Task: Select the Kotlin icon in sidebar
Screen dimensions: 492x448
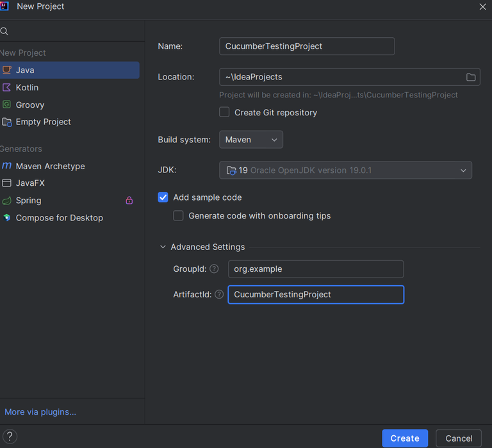Action: coord(7,87)
